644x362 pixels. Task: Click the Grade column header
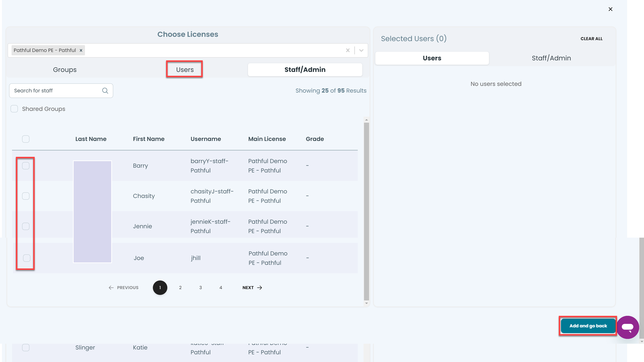coord(315,139)
